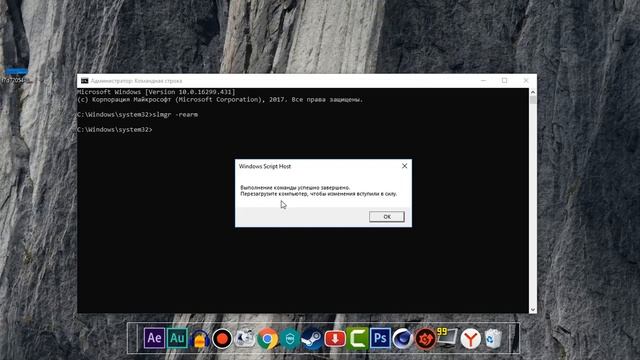This screenshot has height=360, width=640.
Task: Click the success message text in dialog
Action: click(x=318, y=191)
